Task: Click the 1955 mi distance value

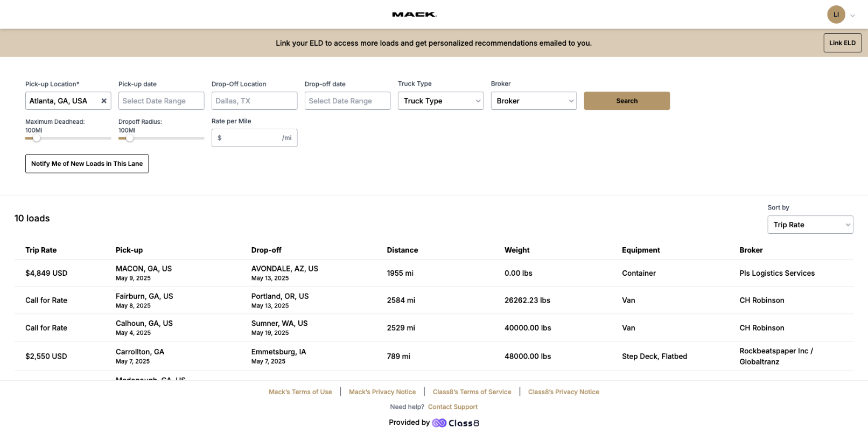Action: [400, 273]
